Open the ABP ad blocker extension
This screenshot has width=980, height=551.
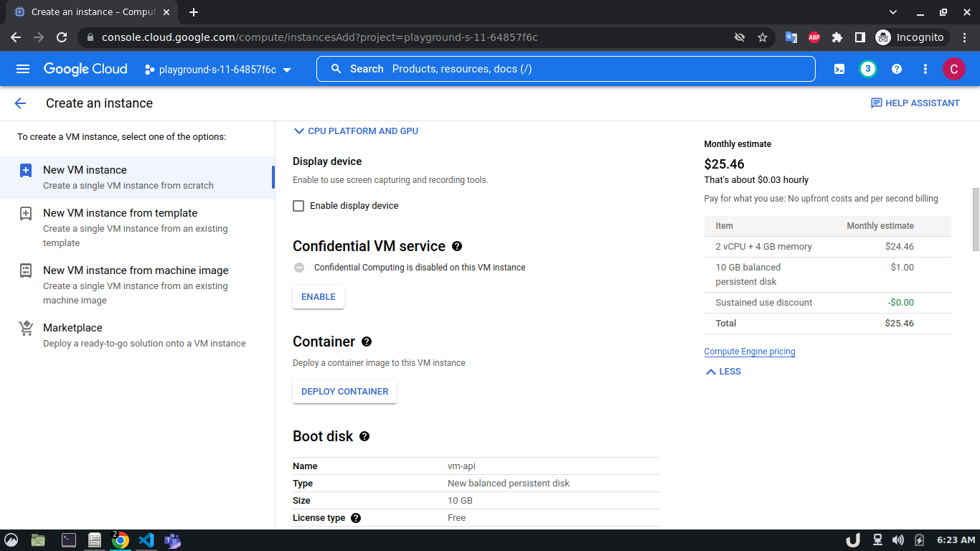point(814,37)
